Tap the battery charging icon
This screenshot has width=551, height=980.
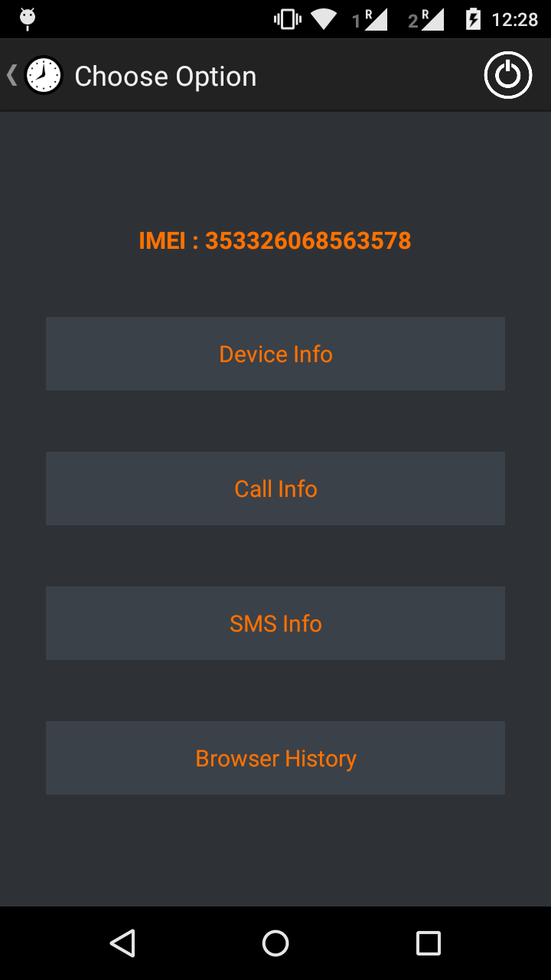(473, 19)
